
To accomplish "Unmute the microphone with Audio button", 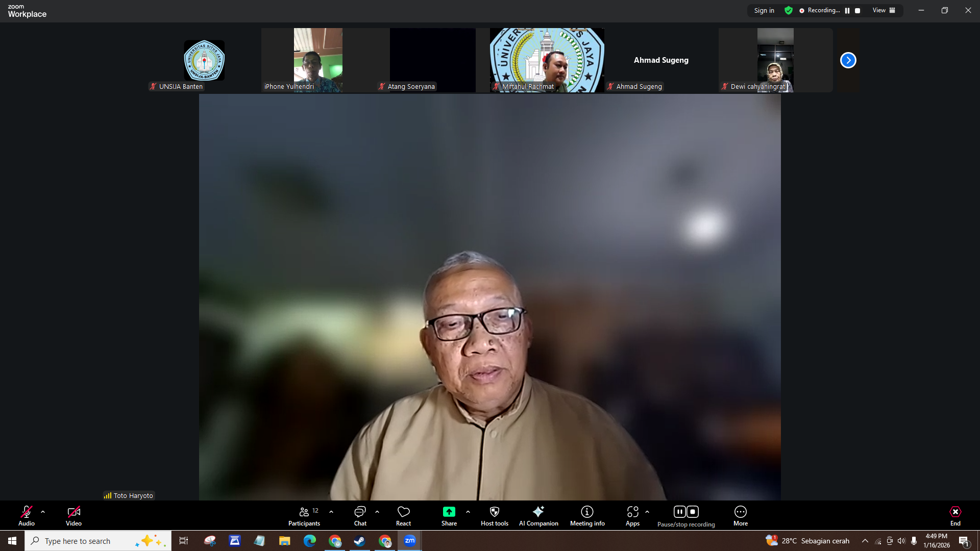I will pos(27,512).
